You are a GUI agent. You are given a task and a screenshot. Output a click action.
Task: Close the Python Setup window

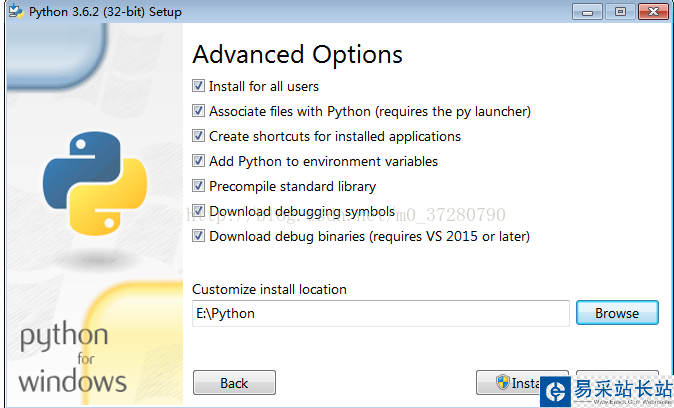653,12
